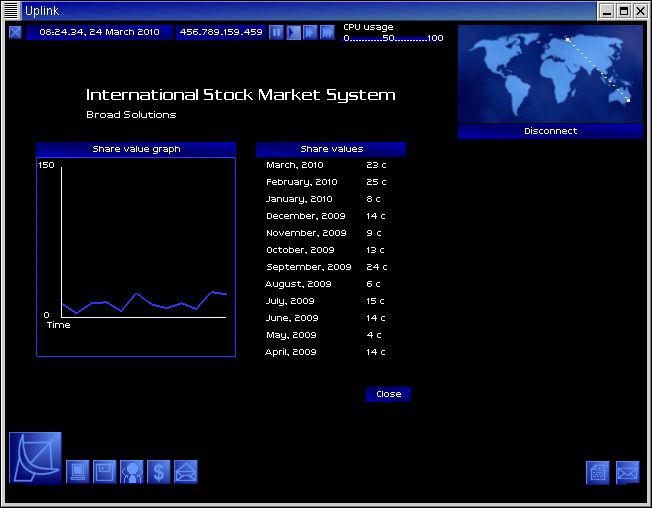Select the January, 2010 share value row
The width and height of the screenshot is (652, 508).
click(x=323, y=199)
